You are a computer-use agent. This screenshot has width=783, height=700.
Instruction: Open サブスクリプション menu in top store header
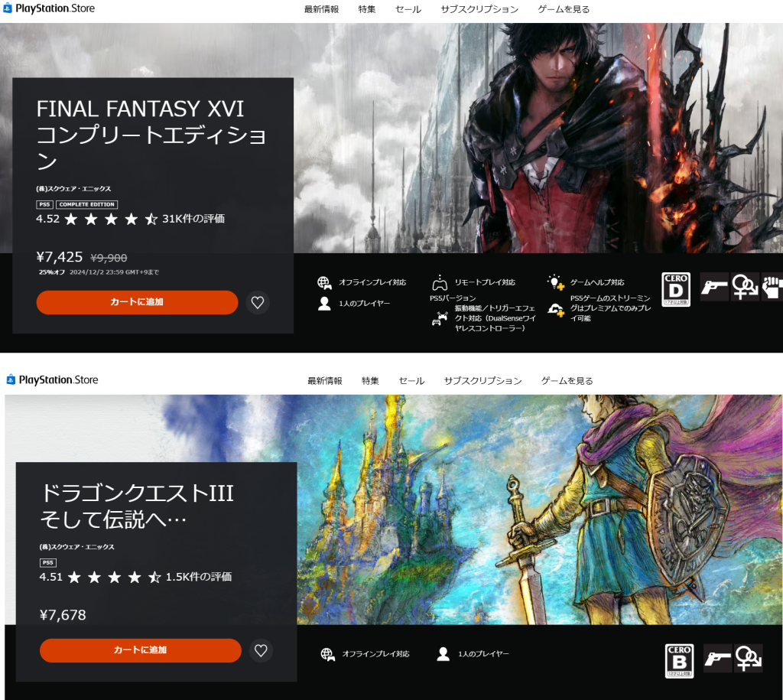(479, 9)
